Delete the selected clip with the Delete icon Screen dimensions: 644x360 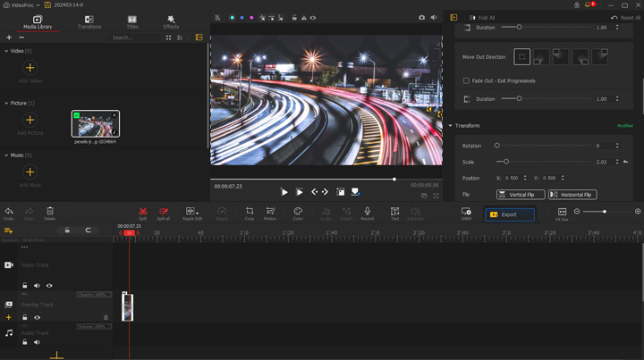(50, 213)
